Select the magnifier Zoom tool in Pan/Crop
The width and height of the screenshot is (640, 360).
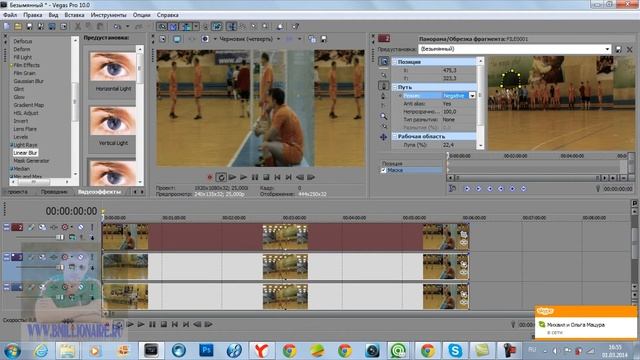(384, 117)
